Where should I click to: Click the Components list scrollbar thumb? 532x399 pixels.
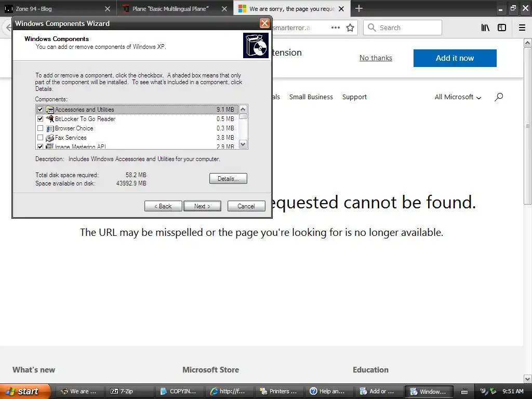tap(243, 116)
